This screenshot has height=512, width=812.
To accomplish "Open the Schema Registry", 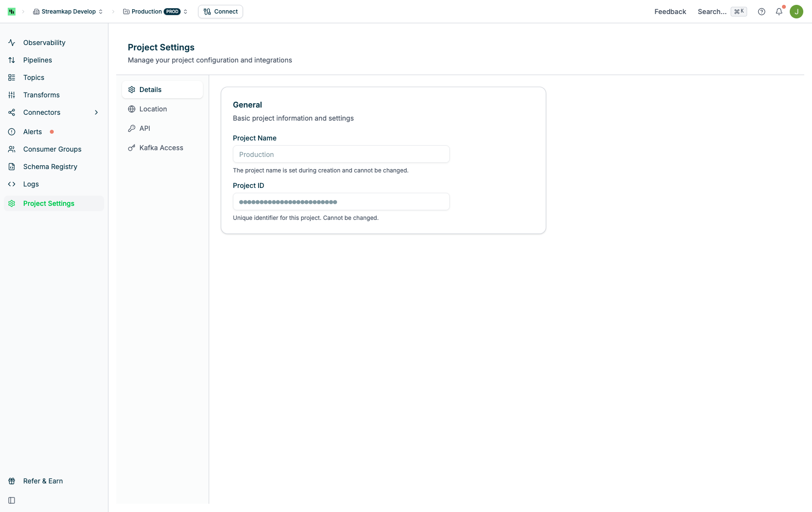I will pos(50,166).
